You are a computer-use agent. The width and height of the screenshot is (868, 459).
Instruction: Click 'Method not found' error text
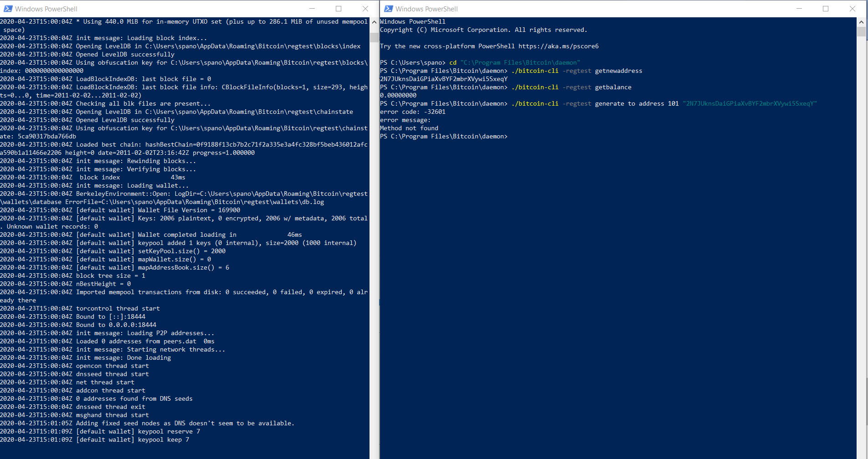point(409,128)
